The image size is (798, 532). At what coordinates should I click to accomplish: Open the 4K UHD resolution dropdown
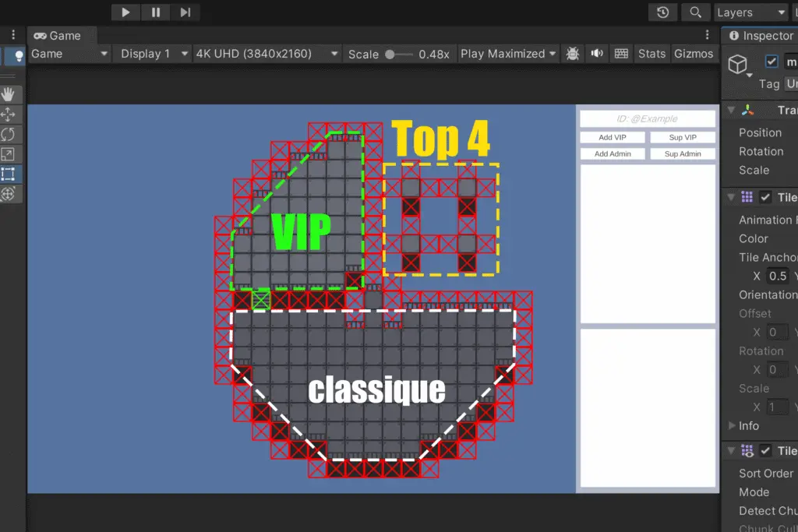(266, 54)
